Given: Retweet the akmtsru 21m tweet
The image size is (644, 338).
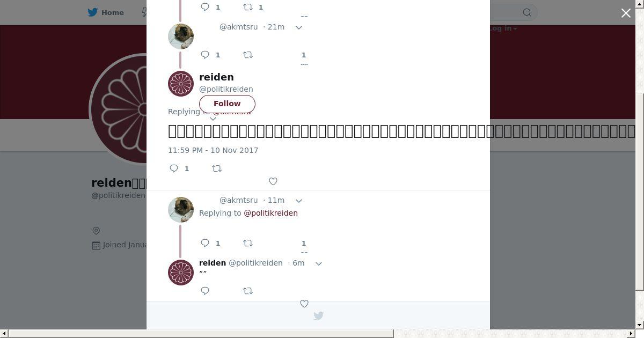Looking at the screenshot, I should pyautogui.click(x=248, y=55).
